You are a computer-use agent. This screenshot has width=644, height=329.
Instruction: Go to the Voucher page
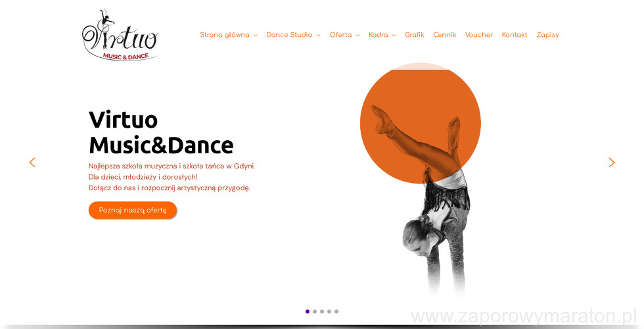coord(479,35)
